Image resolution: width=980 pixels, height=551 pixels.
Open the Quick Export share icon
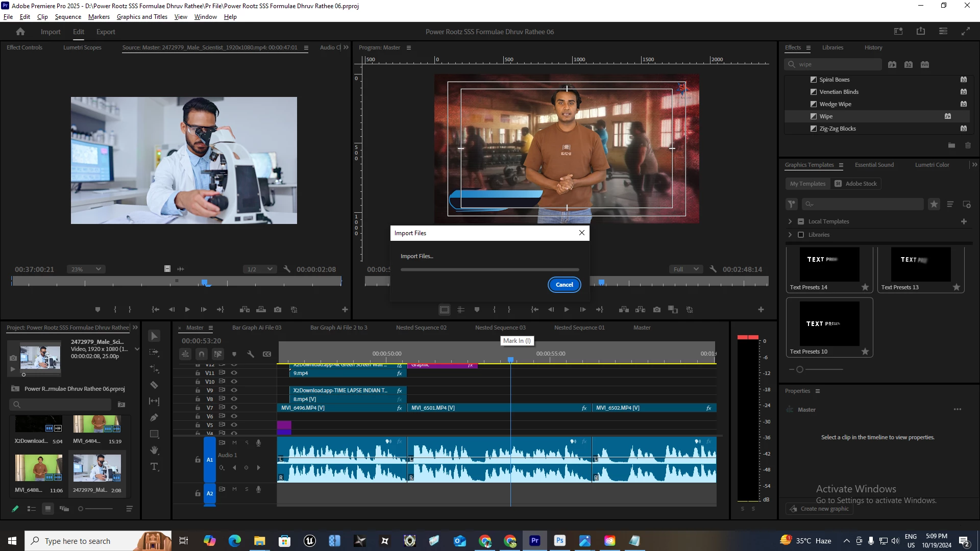pyautogui.click(x=921, y=32)
